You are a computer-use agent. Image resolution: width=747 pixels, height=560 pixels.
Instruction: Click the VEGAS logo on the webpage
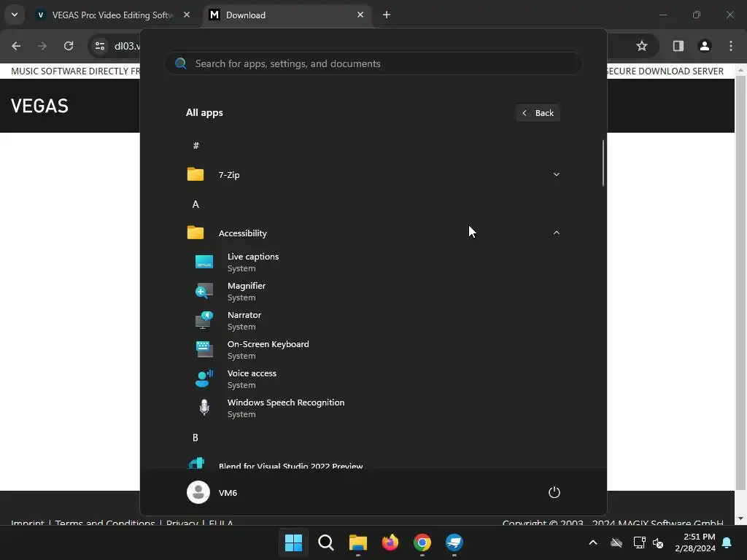coord(39,106)
